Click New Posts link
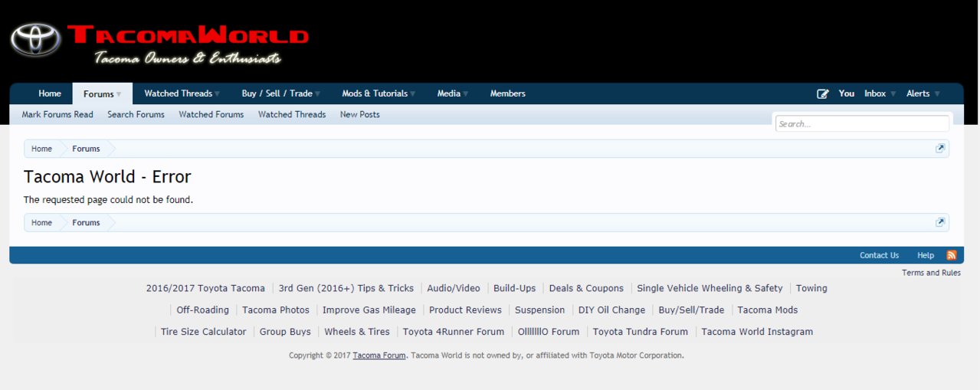The image size is (980, 390). coord(360,114)
